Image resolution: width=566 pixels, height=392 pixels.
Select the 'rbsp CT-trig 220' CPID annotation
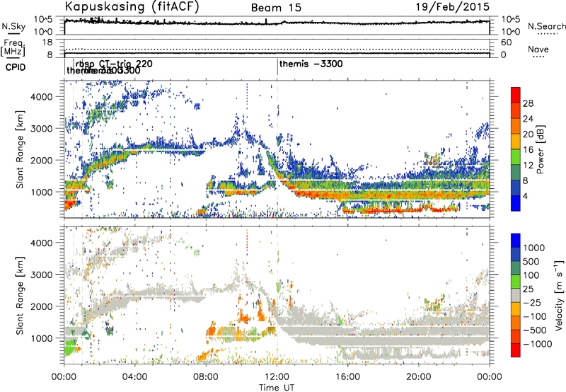(x=114, y=64)
